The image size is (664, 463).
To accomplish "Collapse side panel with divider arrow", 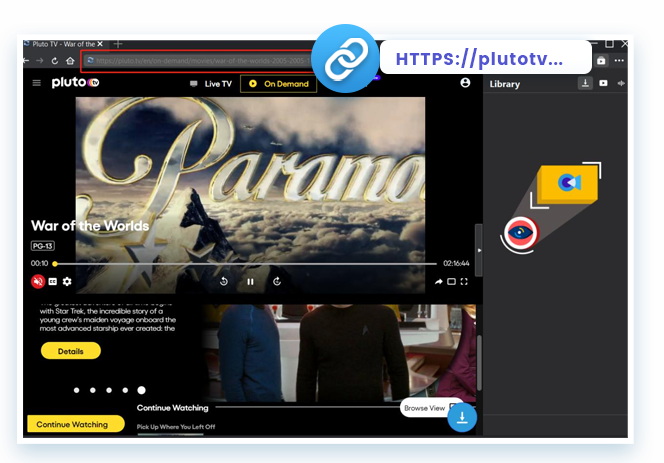I will 479,250.
